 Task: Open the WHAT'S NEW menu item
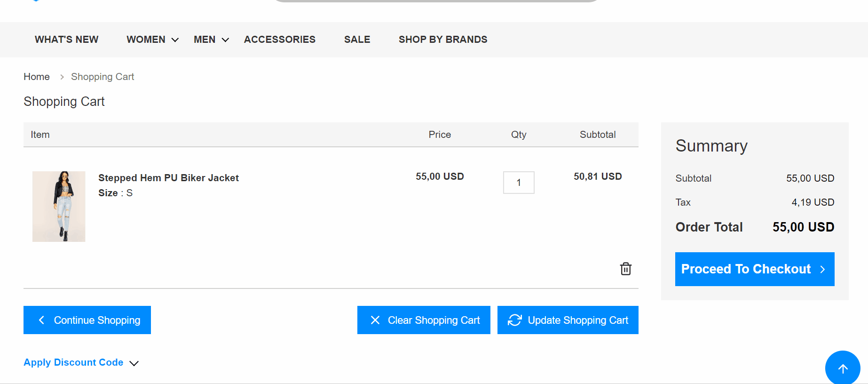66,40
